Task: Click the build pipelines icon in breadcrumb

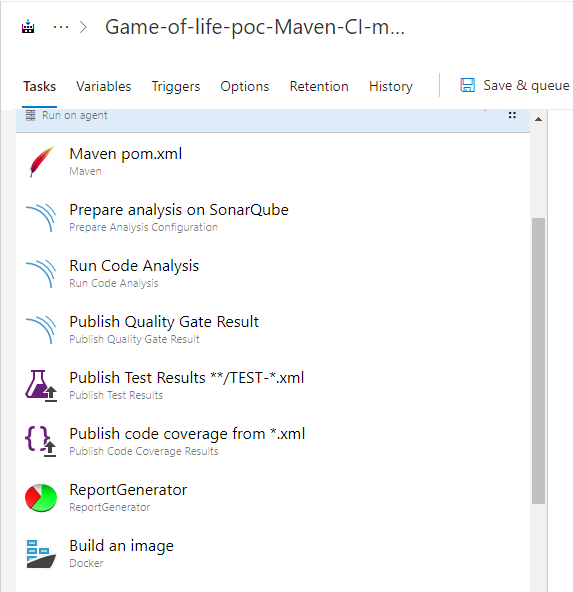Action: click(28, 27)
